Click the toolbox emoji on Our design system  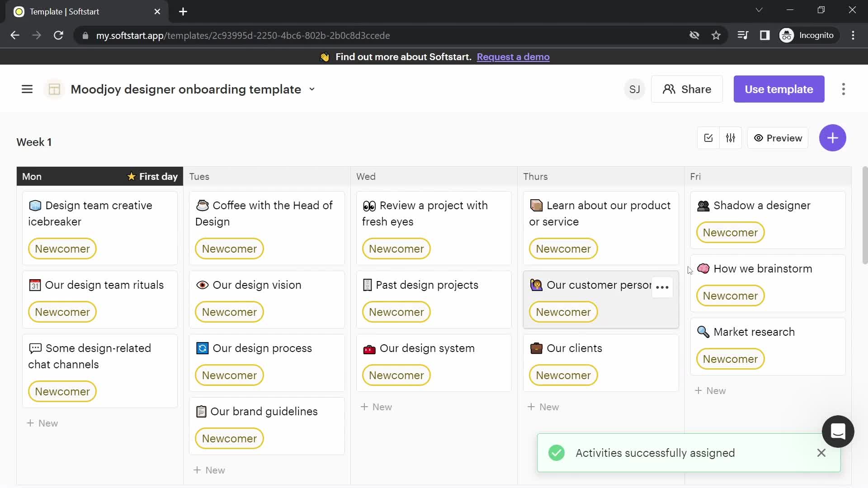(x=369, y=349)
